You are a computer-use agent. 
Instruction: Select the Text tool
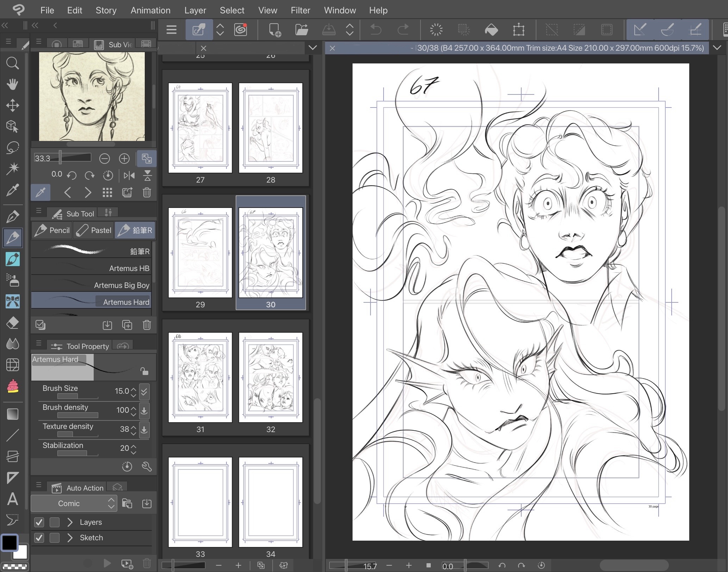(x=13, y=499)
